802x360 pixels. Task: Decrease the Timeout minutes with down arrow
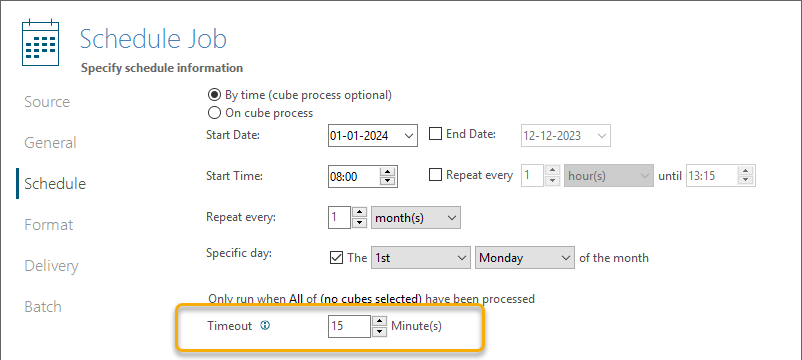click(x=379, y=332)
